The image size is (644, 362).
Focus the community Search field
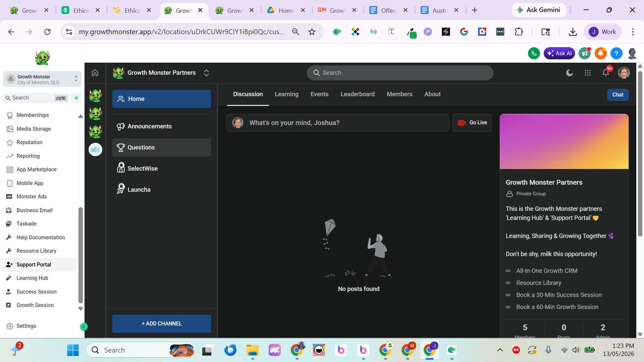coord(400,73)
